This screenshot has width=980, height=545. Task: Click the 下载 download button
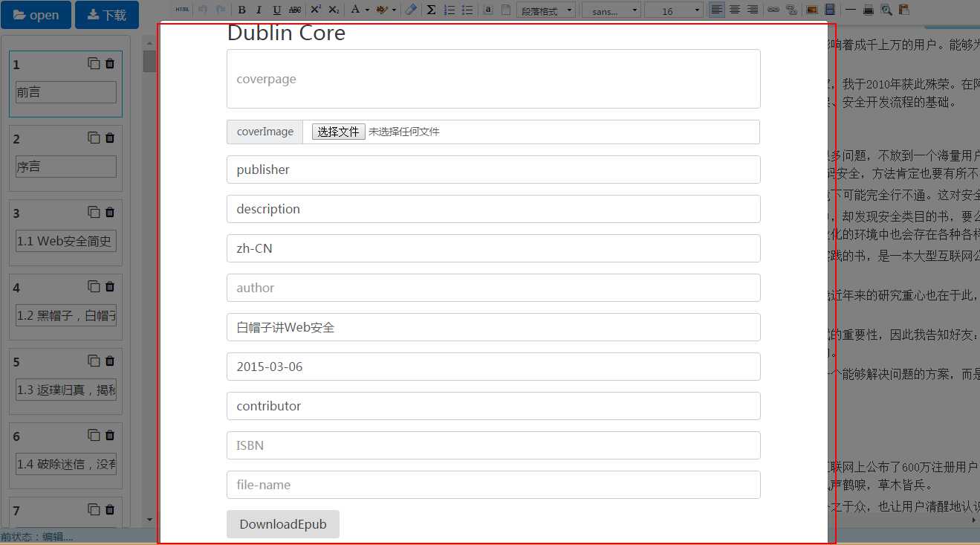point(107,15)
